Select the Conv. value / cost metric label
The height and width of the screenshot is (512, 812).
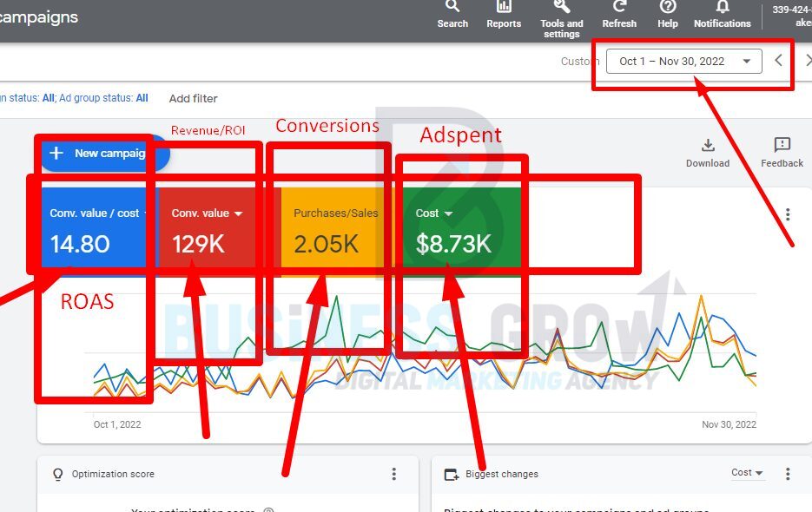pos(95,213)
